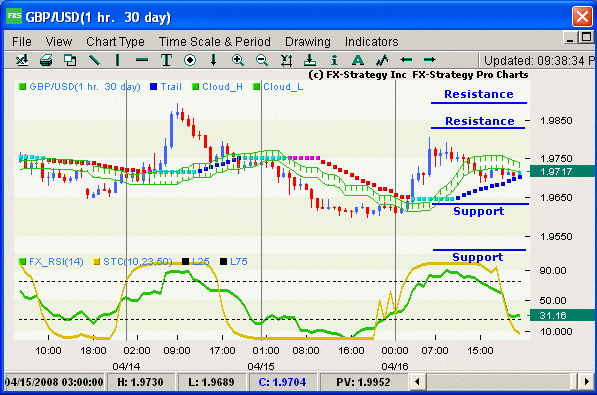Click the horizontal scrollbar right arrow
Image resolution: width=597 pixels, height=395 pixels.
tap(586, 382)
